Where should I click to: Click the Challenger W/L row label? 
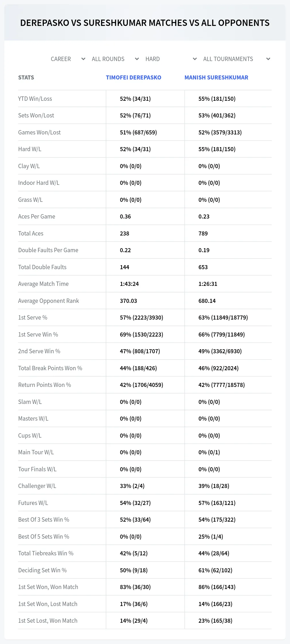coord(37,486)
